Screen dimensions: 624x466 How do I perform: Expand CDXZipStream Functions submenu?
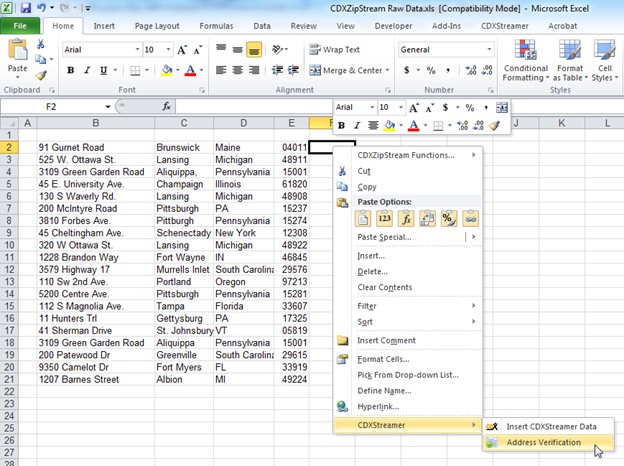pyautogui.click(x=408, y=155)
